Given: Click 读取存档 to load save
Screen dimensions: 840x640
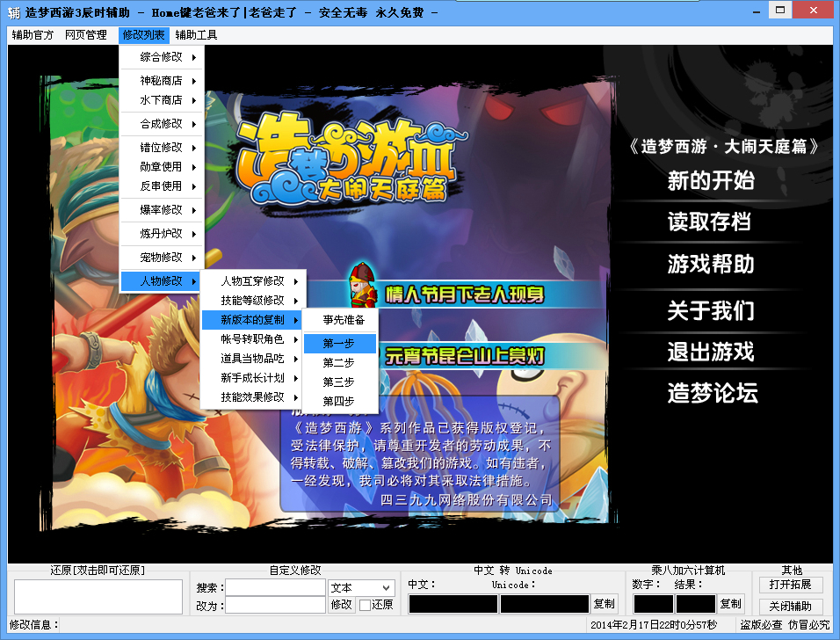Looking at the screenshot, I should tap(709, 222).
